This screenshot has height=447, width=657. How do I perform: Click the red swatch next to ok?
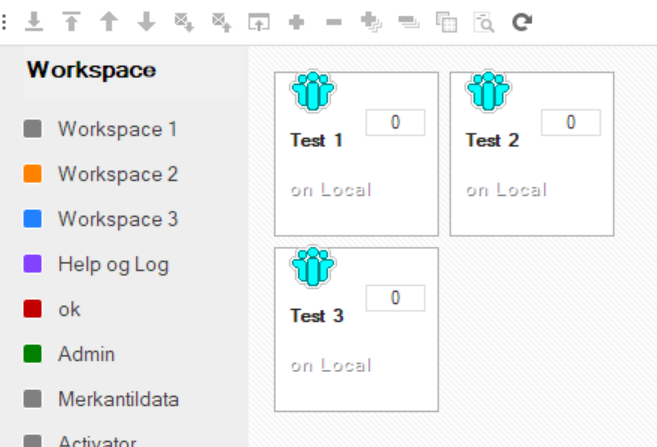pyautogui.click(x=33, y=309)
